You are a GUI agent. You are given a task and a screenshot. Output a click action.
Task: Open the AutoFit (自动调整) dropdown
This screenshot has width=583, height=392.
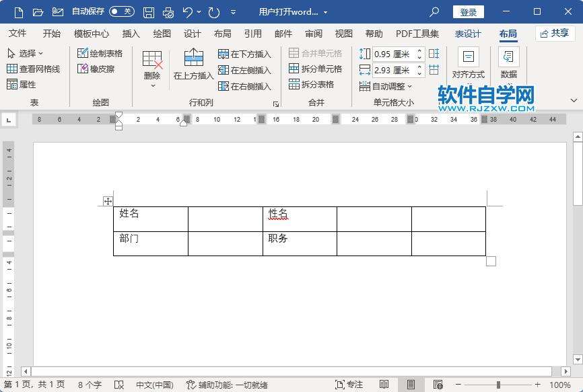386,86
